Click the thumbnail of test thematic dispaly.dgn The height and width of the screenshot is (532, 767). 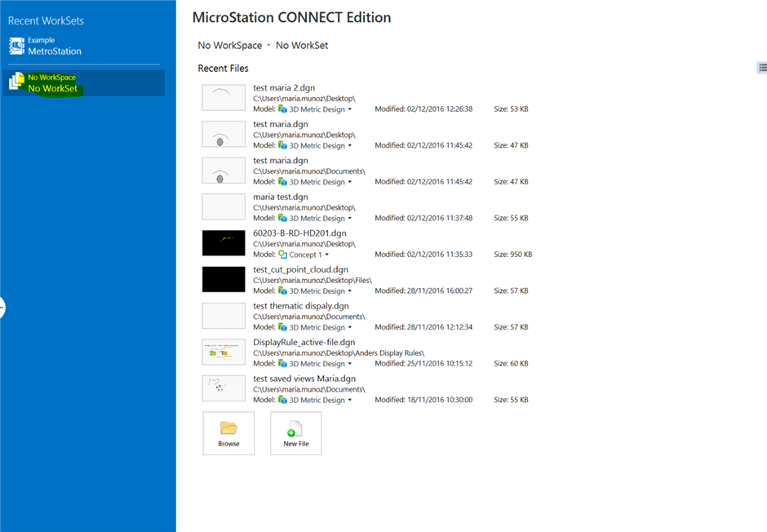pos(224,316)
